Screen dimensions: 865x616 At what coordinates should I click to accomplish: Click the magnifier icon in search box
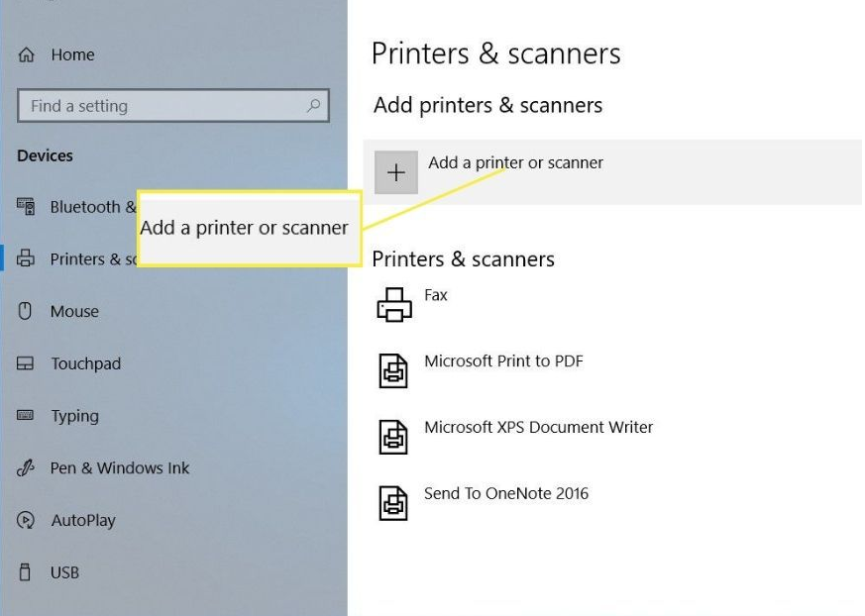tap(313, 106)
